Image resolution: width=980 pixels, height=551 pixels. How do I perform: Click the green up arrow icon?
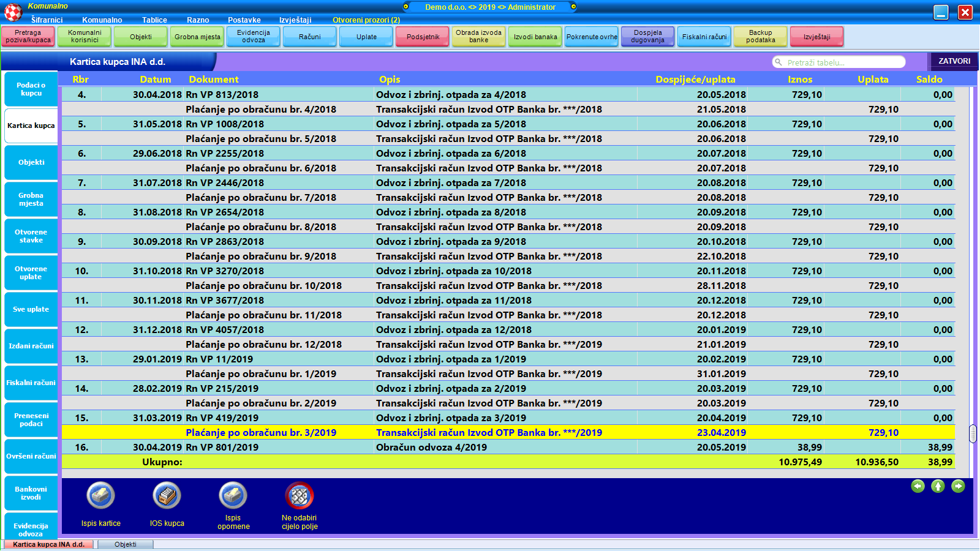pyautogui.click(x=938, y=486)
